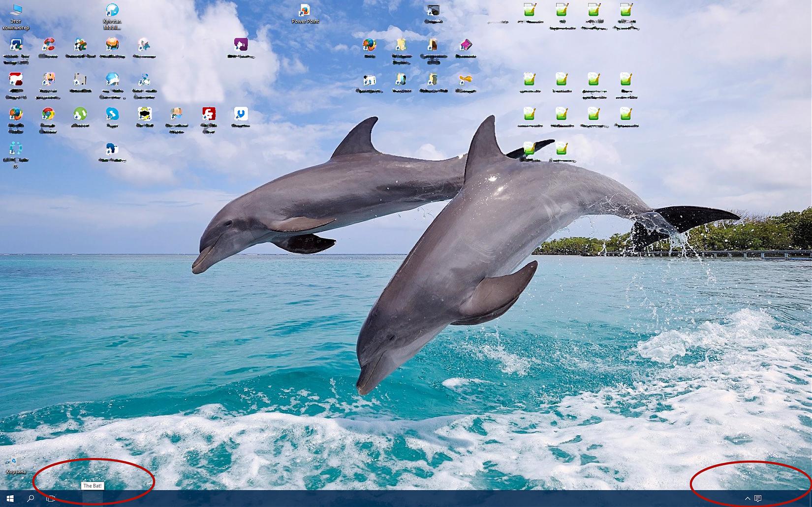
Task: Click the purple square desktop shortcut
Action: coord(241,45)
